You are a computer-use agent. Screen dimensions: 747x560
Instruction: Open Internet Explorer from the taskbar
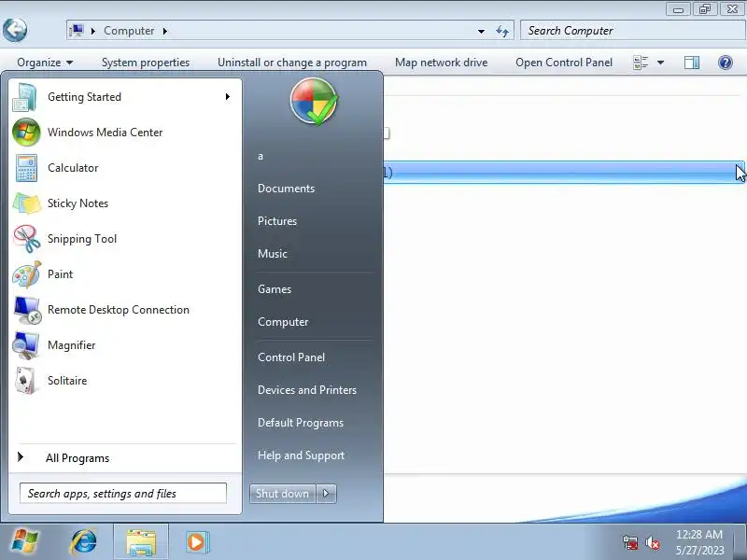tap(83, 542)
